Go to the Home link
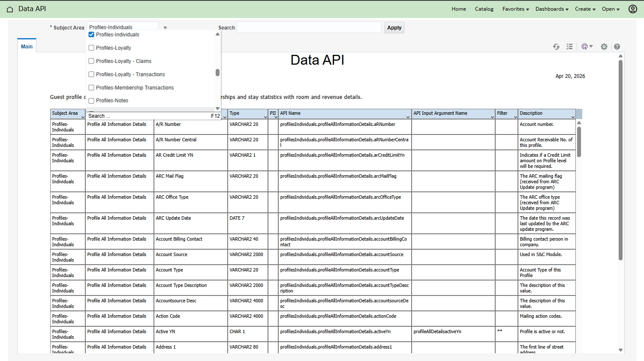The image size is (644, 361). click(459, 9)
